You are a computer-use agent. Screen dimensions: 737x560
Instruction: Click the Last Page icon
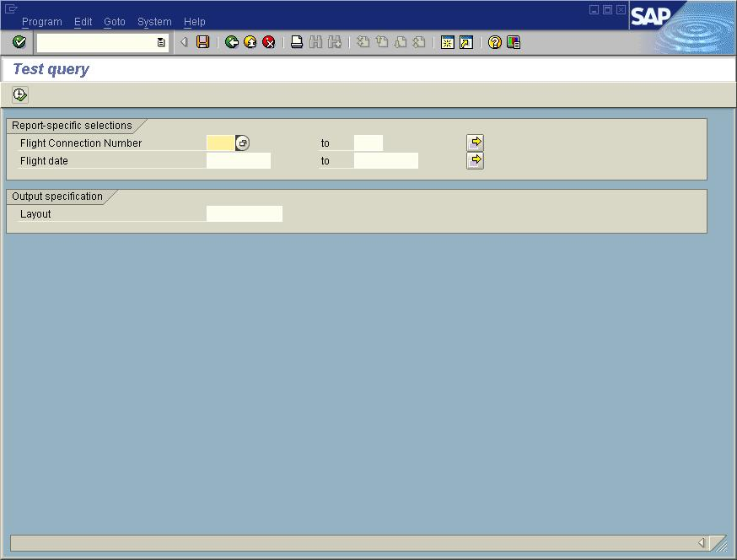click(419, 42)
